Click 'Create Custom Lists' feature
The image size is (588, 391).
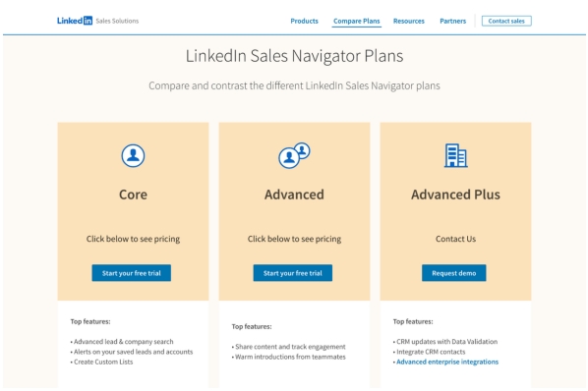[103, 362]
